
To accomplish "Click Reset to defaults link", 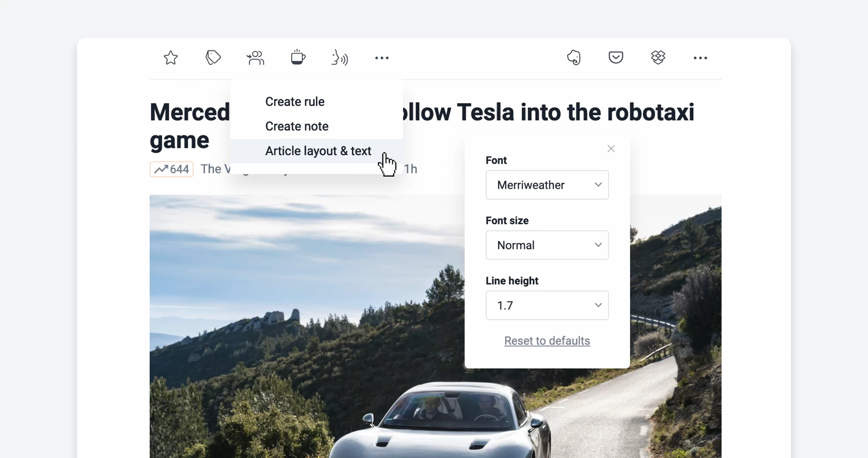I will click(x=547, y=340).
